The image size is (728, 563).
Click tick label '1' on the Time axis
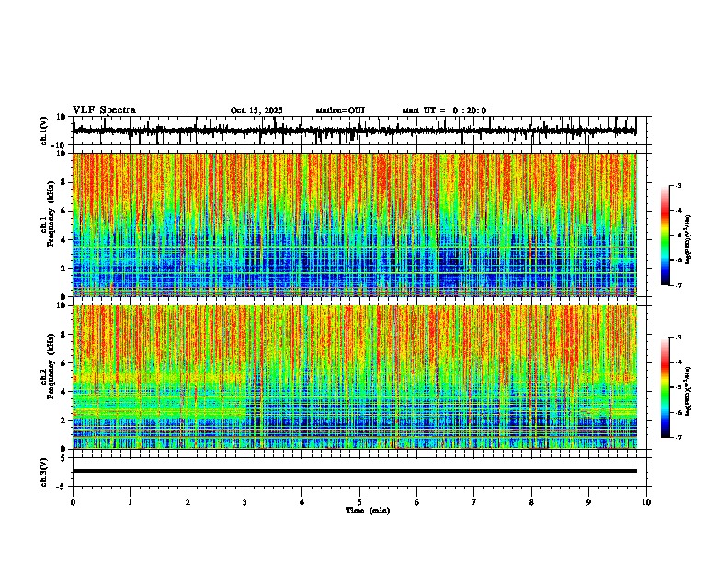pyautogui.click(x=130, y=502)
